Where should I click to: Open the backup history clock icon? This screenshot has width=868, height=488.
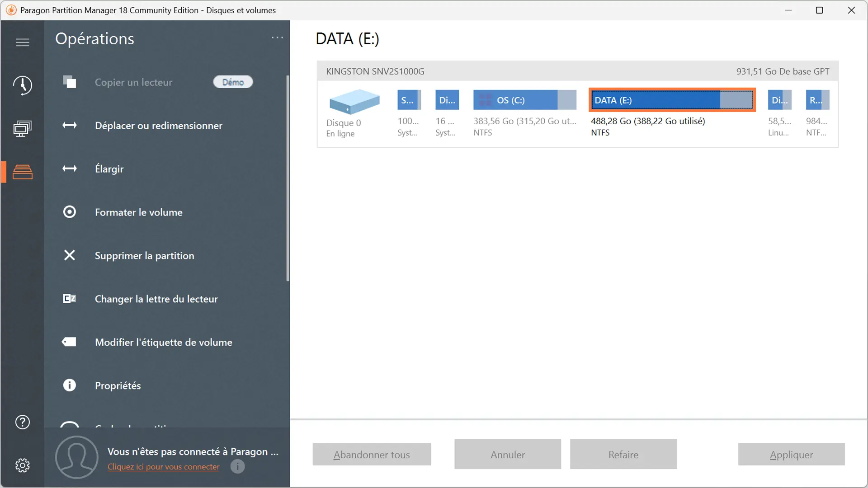coord(22,85)
